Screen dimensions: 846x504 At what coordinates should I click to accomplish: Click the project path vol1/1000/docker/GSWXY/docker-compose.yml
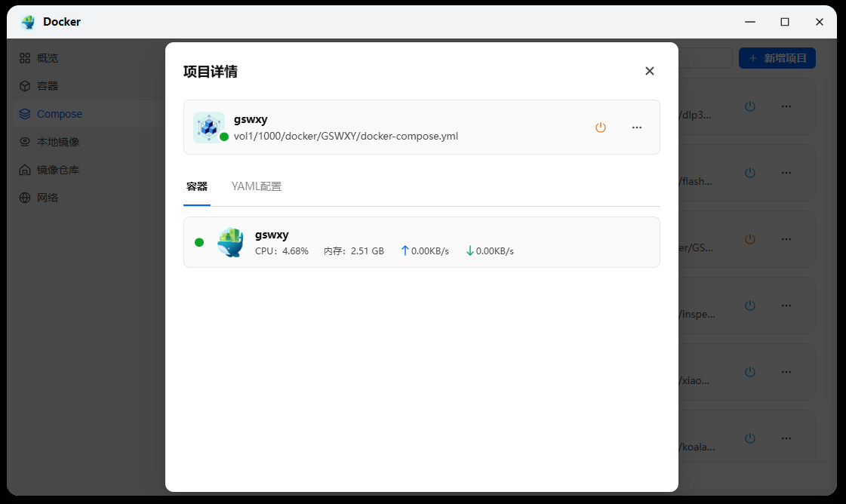[x=346, y=136]
